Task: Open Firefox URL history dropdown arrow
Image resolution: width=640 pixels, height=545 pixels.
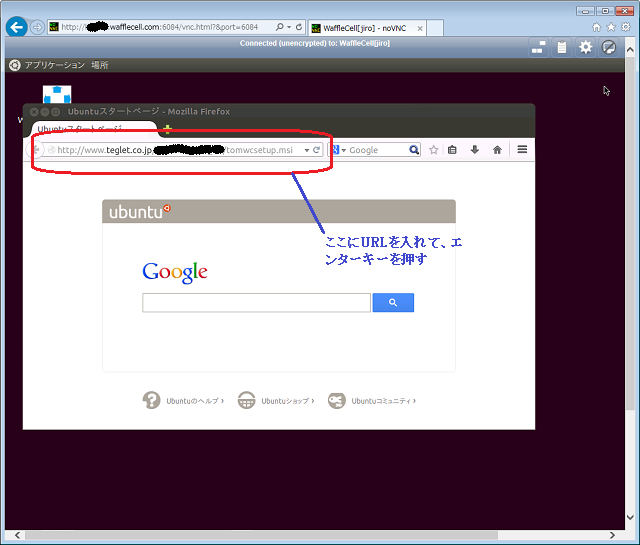Action: pos(307,150)
